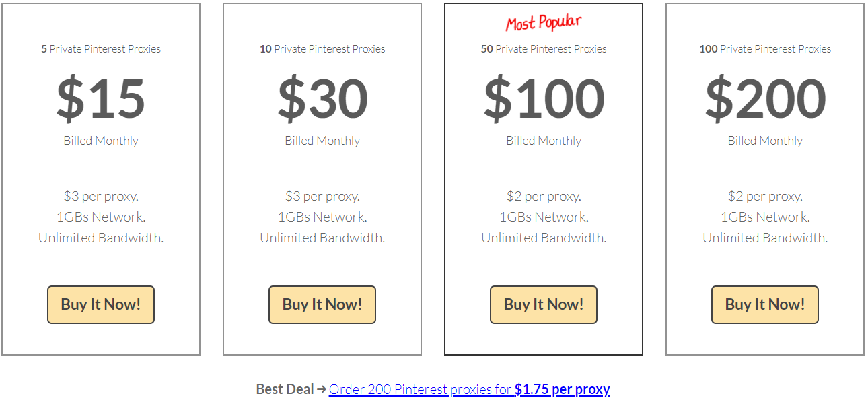Click $2 per proxy in the $100 card

click(x=544, y=197)
